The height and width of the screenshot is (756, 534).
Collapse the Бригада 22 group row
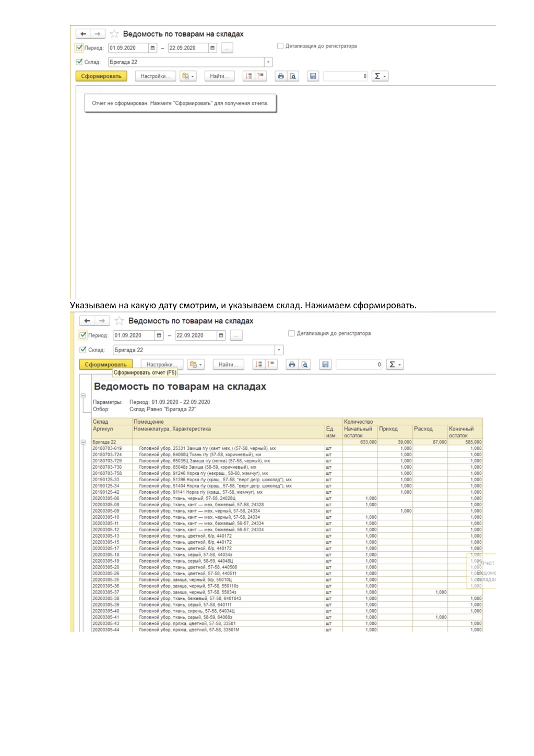[83, 442]
